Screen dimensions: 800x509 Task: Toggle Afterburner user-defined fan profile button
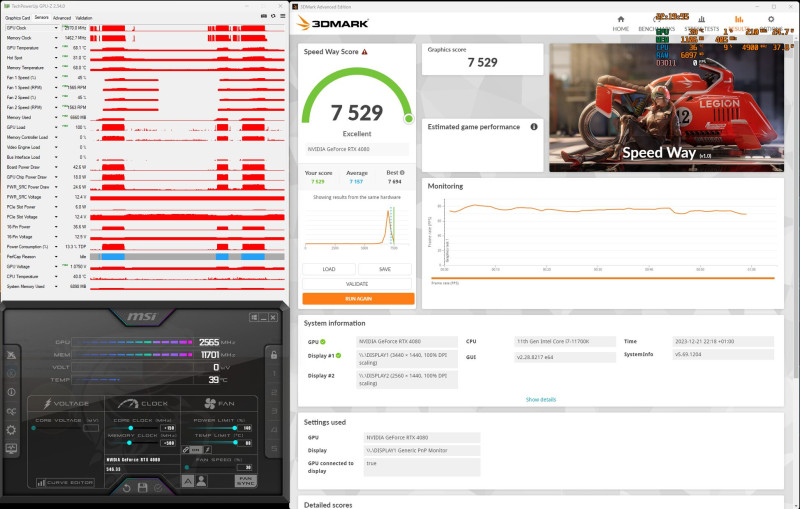202,481
